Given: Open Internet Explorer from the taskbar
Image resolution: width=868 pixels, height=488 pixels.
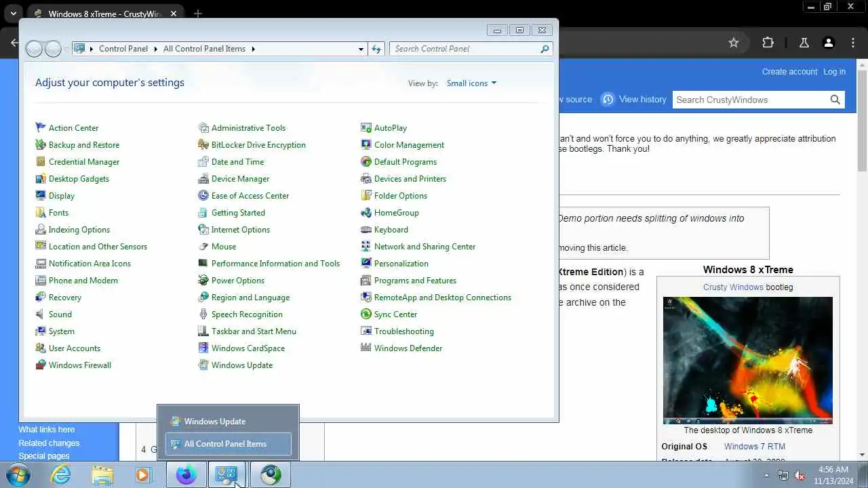Looking at the screenshot, I should pyautogui.click(x=61, y=475).
